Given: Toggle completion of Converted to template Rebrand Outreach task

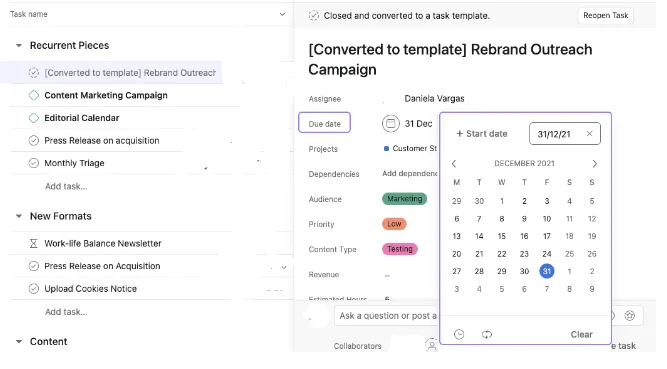Looking at the screenshot, I should [34, 73].
